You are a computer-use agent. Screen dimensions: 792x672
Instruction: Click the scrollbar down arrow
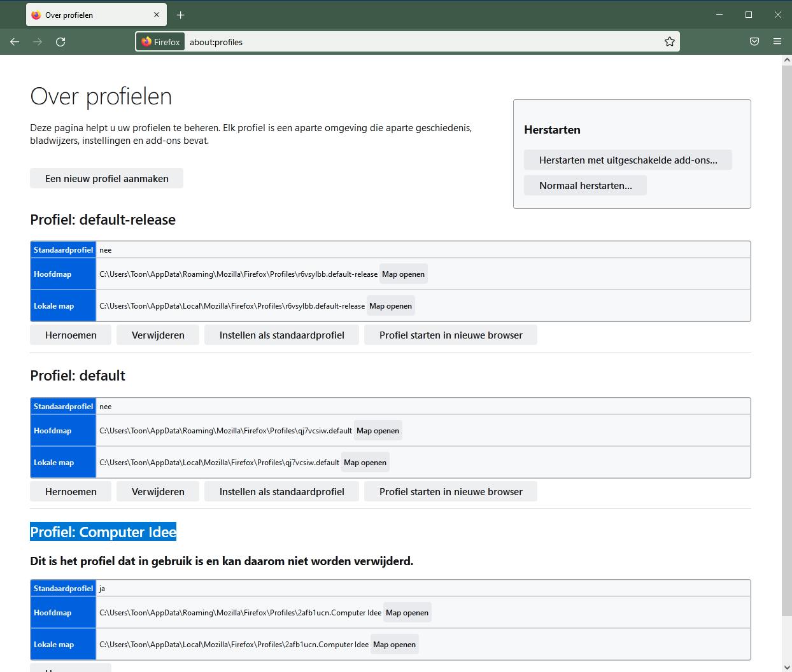coord(787,668)
